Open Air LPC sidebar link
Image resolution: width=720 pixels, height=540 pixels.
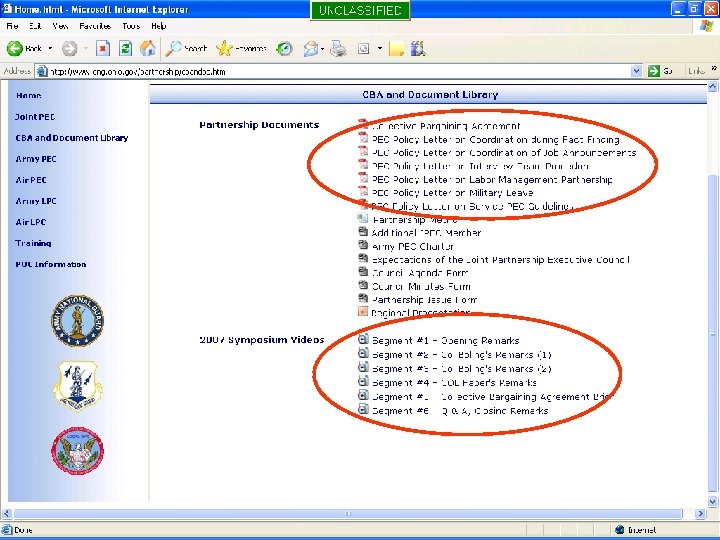31,222
